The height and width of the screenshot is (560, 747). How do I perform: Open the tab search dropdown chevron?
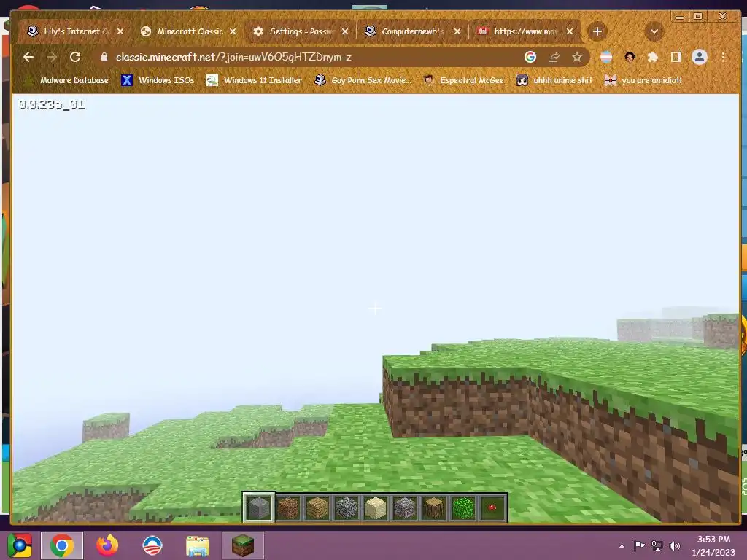(654, 31)
